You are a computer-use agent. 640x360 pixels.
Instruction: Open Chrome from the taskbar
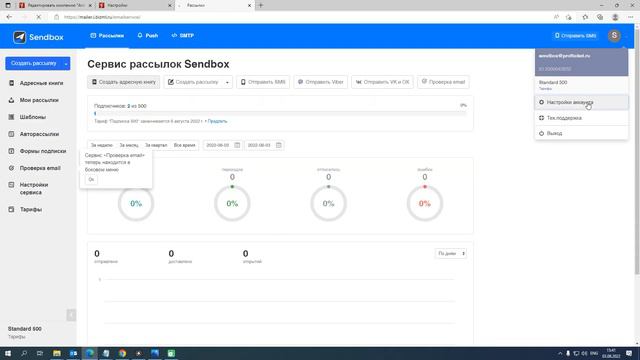click(x=122, y=353)
